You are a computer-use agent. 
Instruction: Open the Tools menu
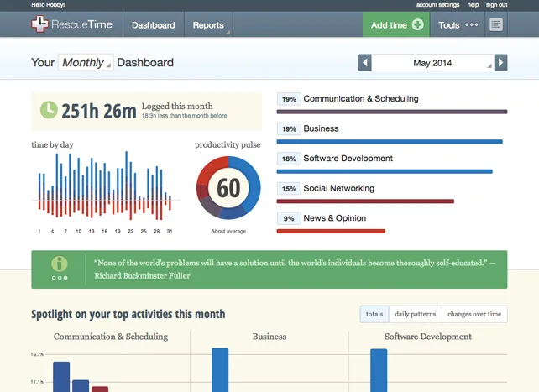[x=458, y=24]
